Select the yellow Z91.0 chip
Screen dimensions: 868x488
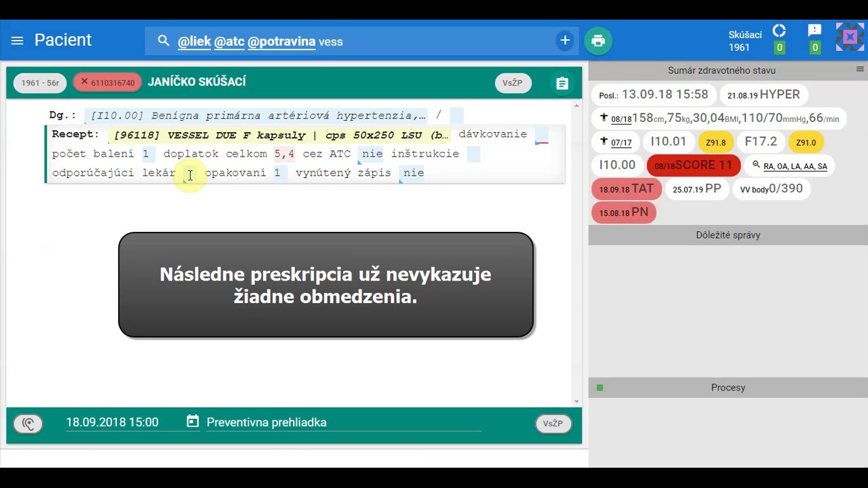tap(806, 142)
